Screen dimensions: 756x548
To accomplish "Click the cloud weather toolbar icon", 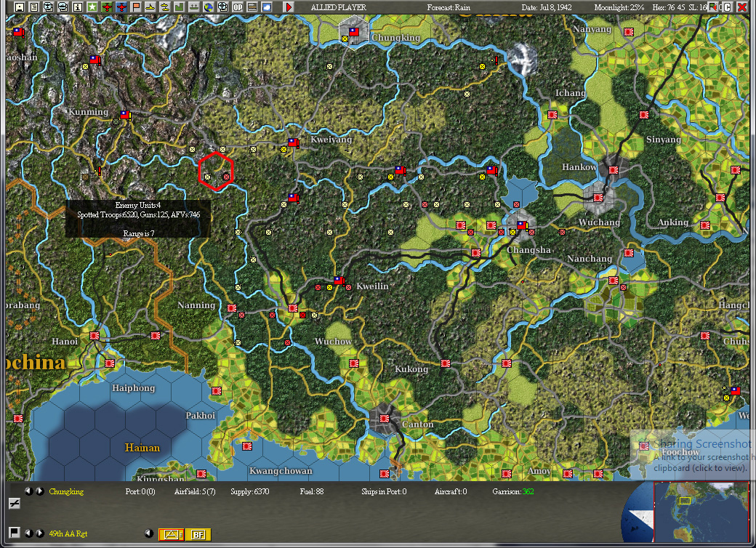I will click(x=266, y=7).
